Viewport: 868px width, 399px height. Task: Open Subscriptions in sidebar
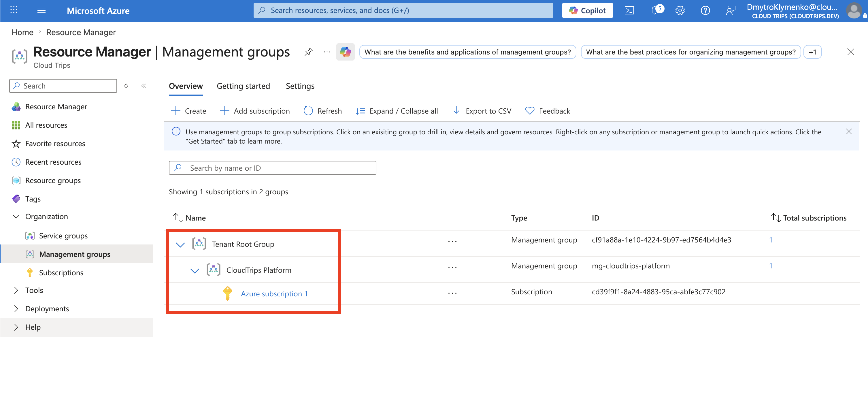(61, 273)
